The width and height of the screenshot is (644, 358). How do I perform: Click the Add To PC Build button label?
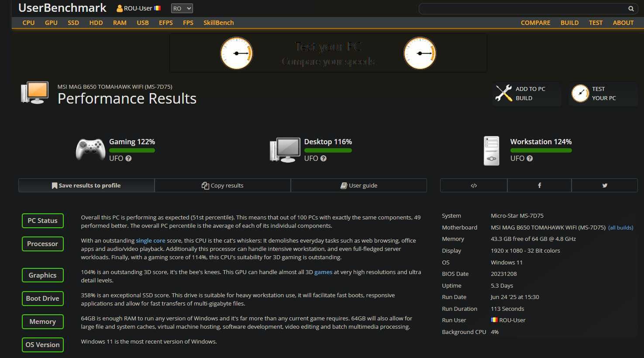pos(530,94)
